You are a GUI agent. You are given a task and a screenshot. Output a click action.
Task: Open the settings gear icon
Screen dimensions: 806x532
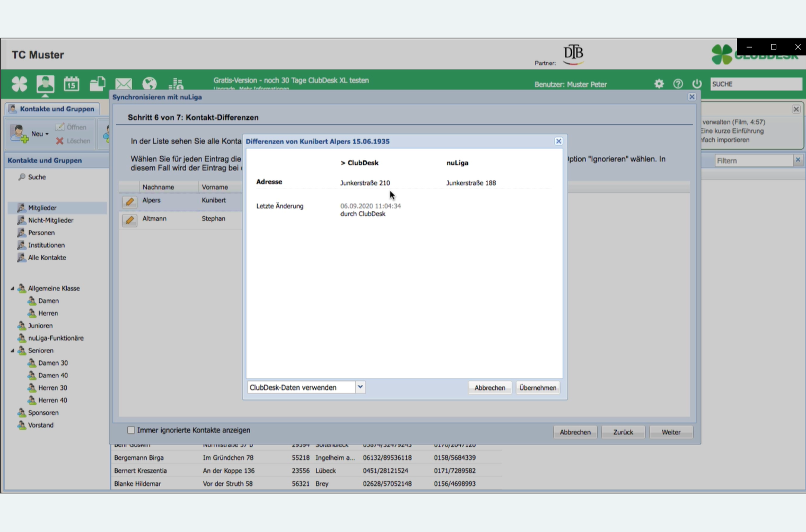click(659, 84)
